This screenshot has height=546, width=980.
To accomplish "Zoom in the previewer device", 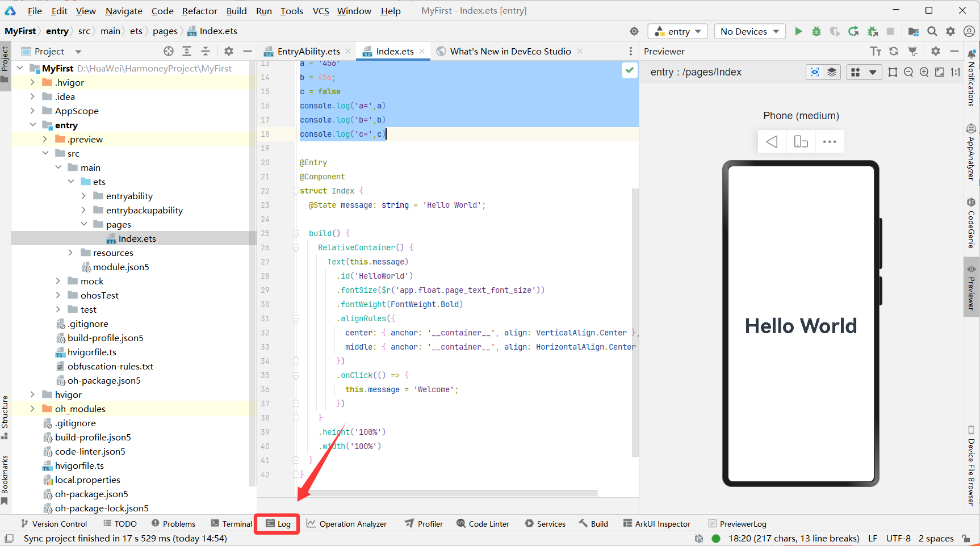I will pos(924,72).
